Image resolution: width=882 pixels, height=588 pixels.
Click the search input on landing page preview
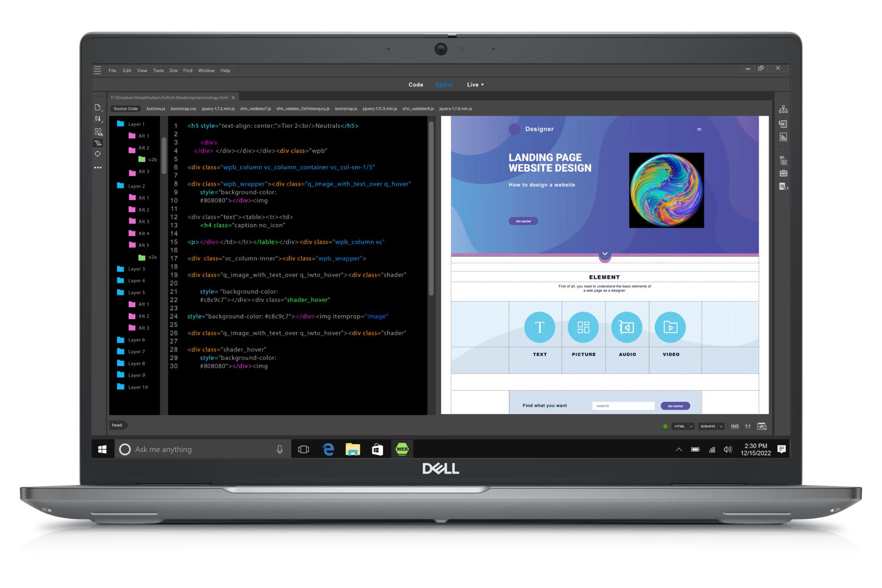point(622,406)
